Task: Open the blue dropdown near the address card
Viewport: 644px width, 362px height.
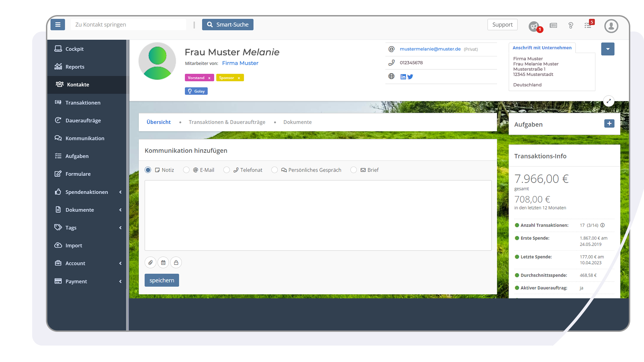Action: [x=608, y=49]
